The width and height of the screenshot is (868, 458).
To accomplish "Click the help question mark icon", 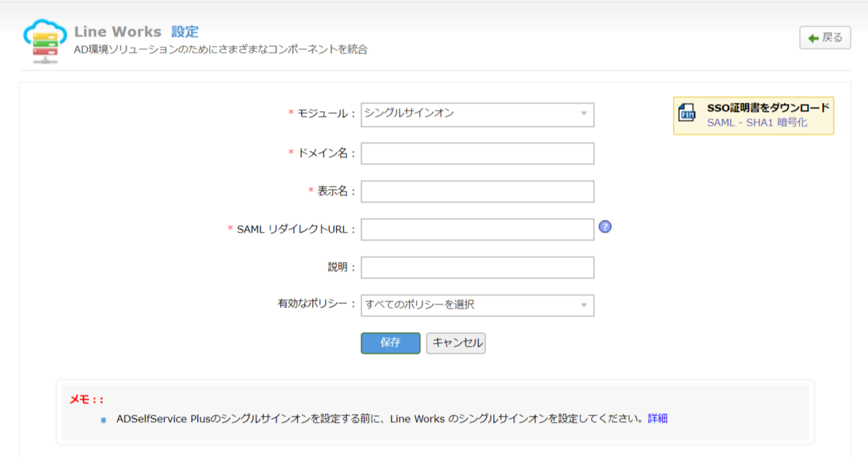I will (x=605, y=227).
